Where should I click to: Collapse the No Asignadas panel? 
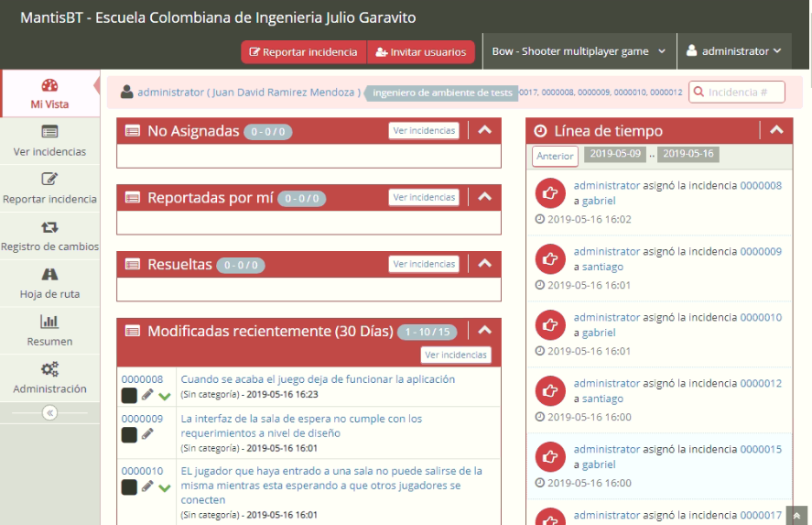pyautogui.click(x=484, y=130)
